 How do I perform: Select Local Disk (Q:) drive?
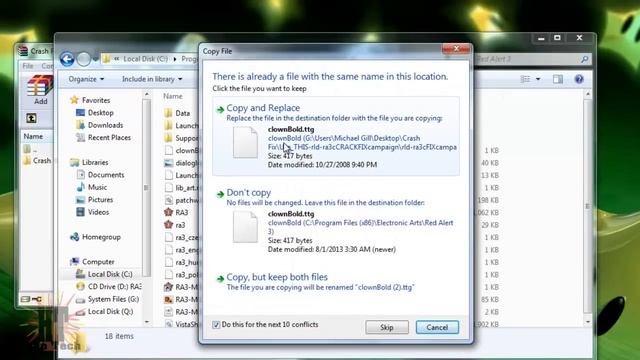tap(110, 311)
